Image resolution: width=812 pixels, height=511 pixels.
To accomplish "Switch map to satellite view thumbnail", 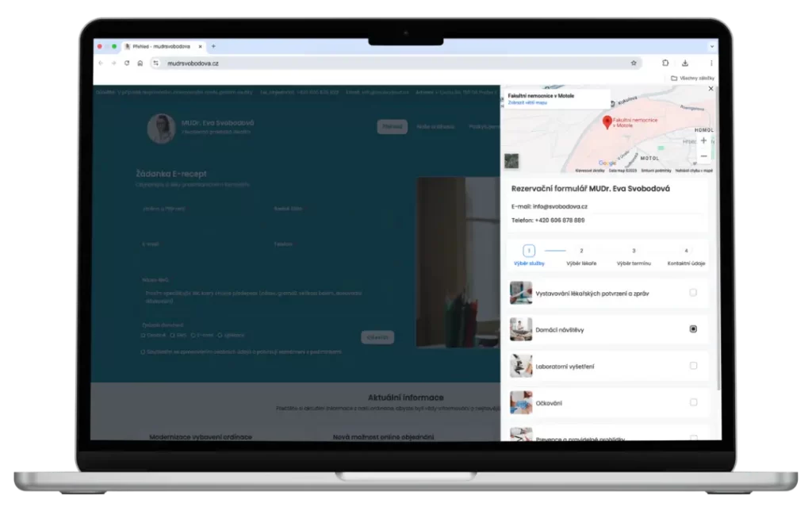I will [x=511, y=161].
